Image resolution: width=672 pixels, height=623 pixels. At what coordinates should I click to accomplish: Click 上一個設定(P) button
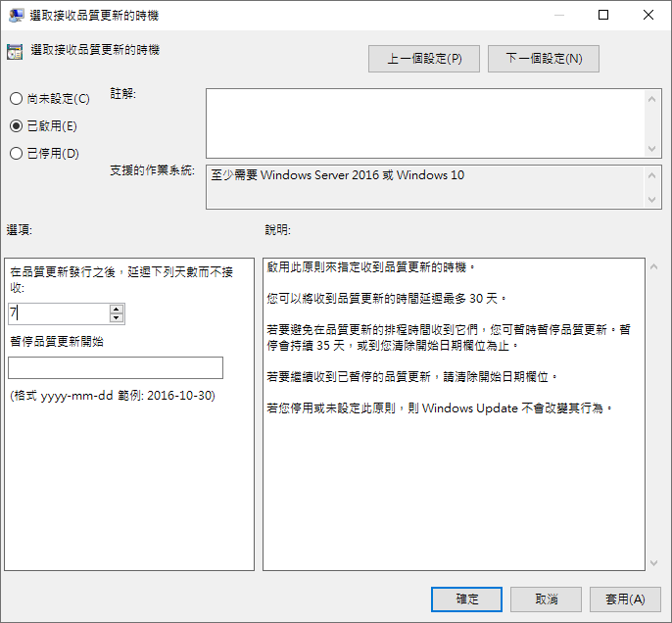click(x=423, y=59)
